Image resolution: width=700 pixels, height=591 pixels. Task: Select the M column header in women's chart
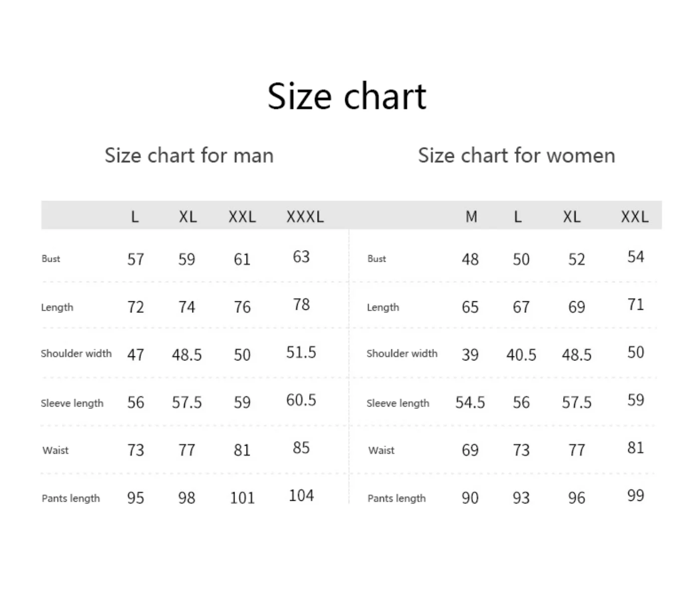(x=471, y=217)
